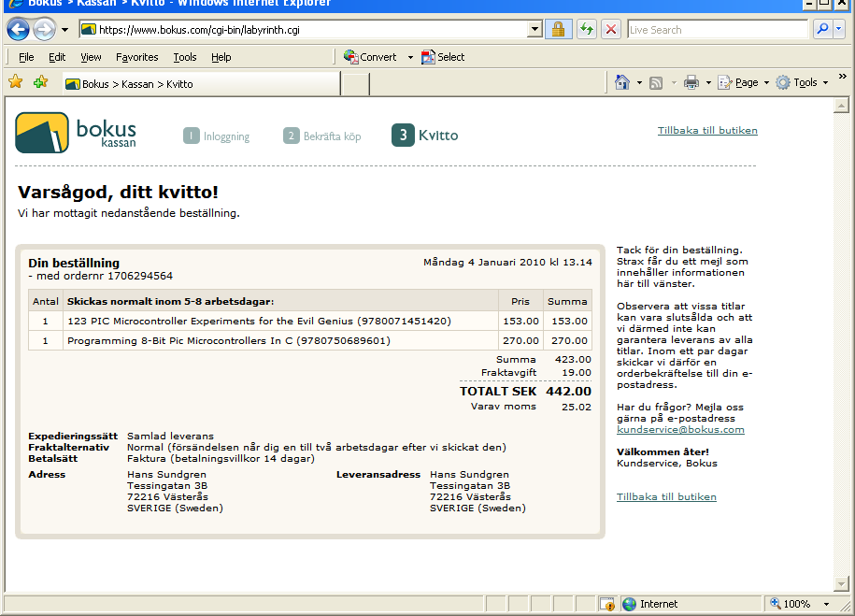Click the Live Search input box
The height and width of the screenshot is (616, 855).
717,30
